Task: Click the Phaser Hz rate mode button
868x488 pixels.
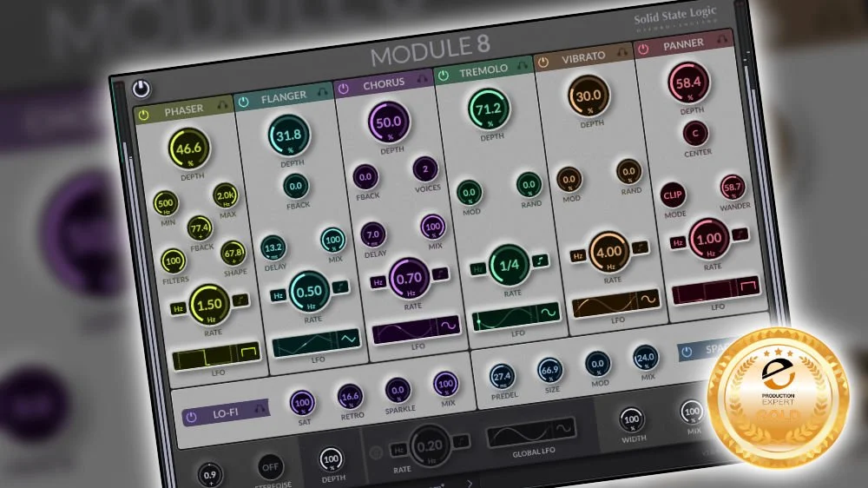Action: [178, 308]
